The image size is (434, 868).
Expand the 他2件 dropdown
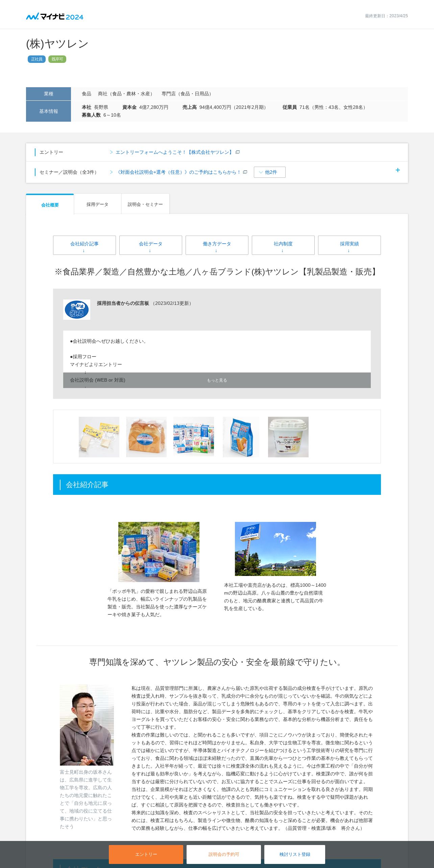(x=270, y=172)
